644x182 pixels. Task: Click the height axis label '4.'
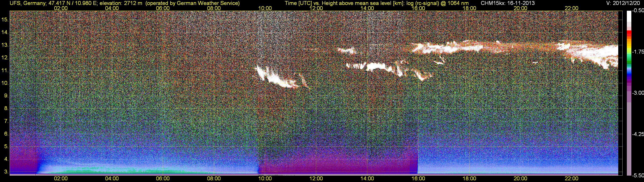pyautogui.click(x=6, y=159)
